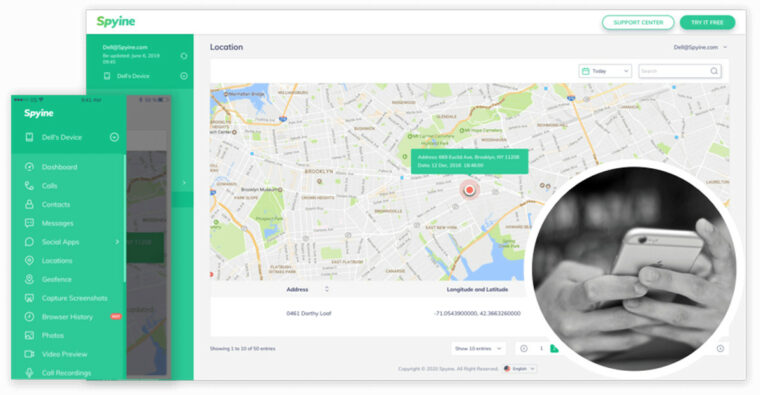Open Dashboard from the mobile menu
This screenshot has height=395, width=760.
tap(59, 167)
